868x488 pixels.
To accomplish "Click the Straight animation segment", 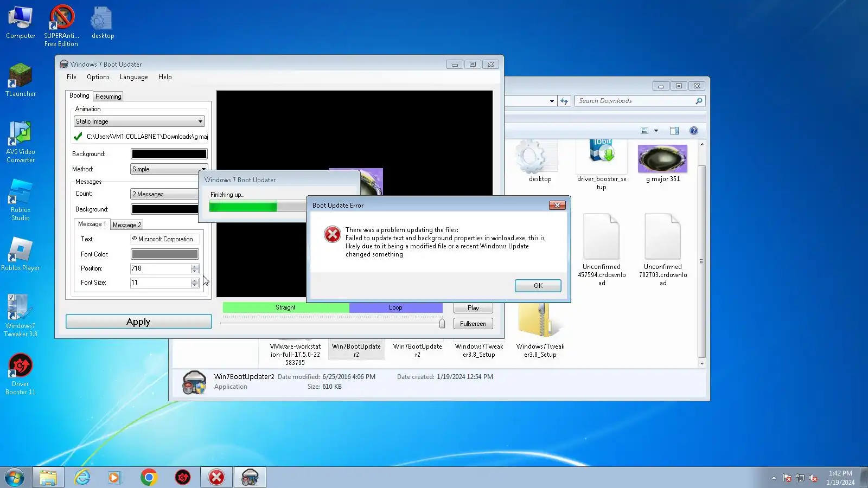I will pyautogui.click(x=285, y=307).
